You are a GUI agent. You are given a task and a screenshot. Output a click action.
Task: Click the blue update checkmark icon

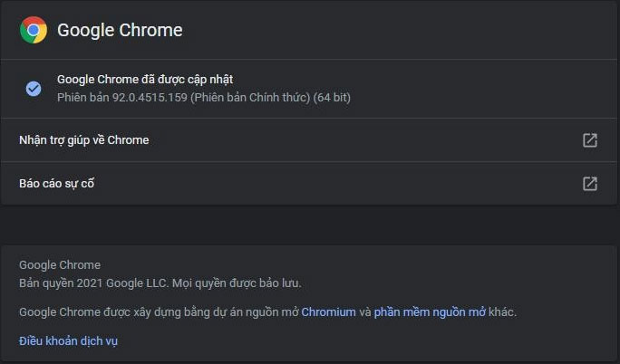(34, 89)
